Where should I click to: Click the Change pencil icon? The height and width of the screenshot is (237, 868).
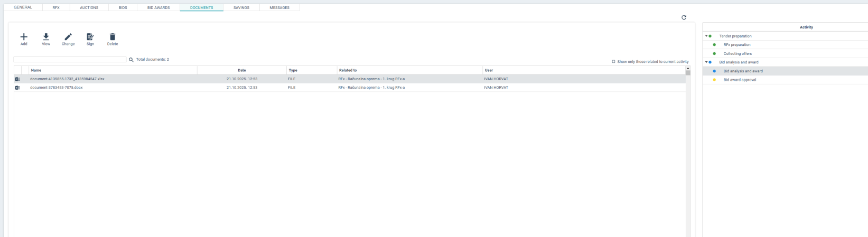click(x=68, y=37)
